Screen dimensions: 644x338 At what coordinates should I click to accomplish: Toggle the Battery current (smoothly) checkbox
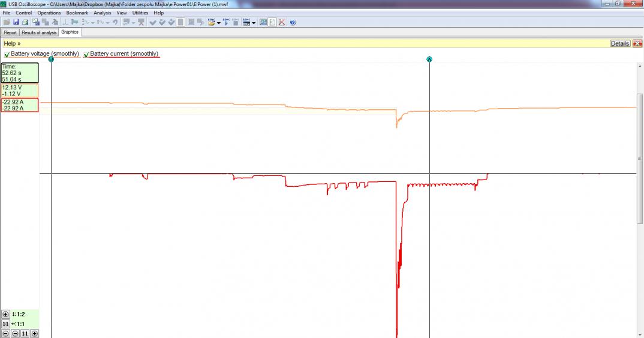click(x=86, y=54)
